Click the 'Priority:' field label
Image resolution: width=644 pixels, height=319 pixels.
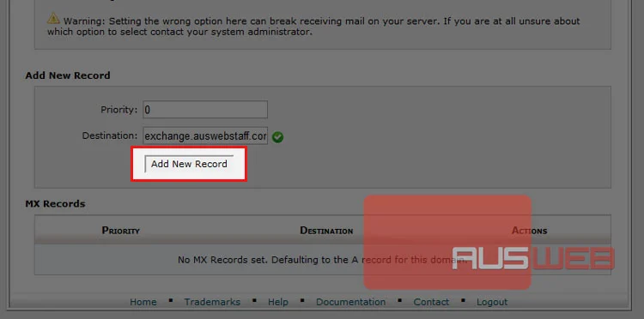point(119,110)
